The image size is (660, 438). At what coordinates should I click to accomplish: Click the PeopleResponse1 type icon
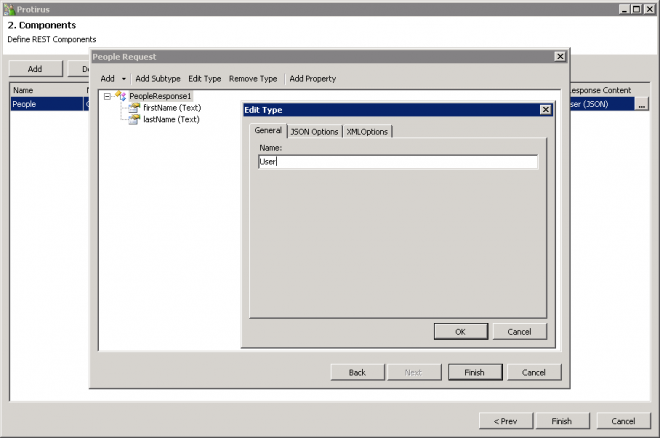(121, 96)
